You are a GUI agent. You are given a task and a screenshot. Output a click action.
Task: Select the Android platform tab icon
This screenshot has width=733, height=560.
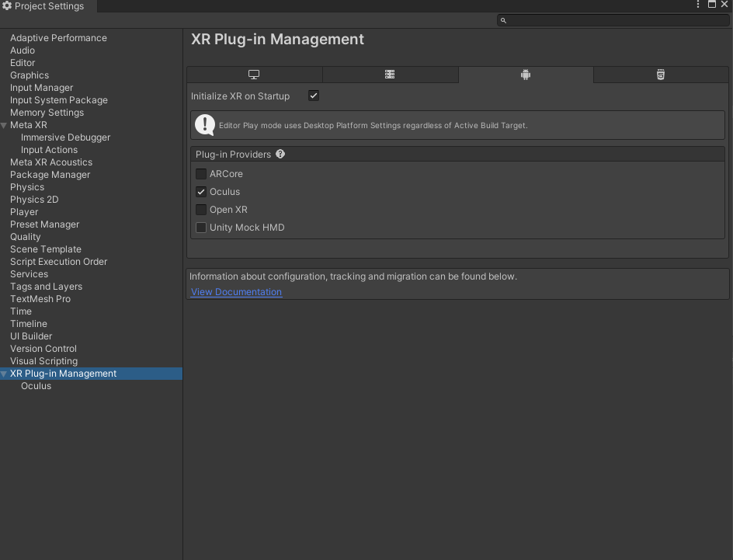[526, 75]
